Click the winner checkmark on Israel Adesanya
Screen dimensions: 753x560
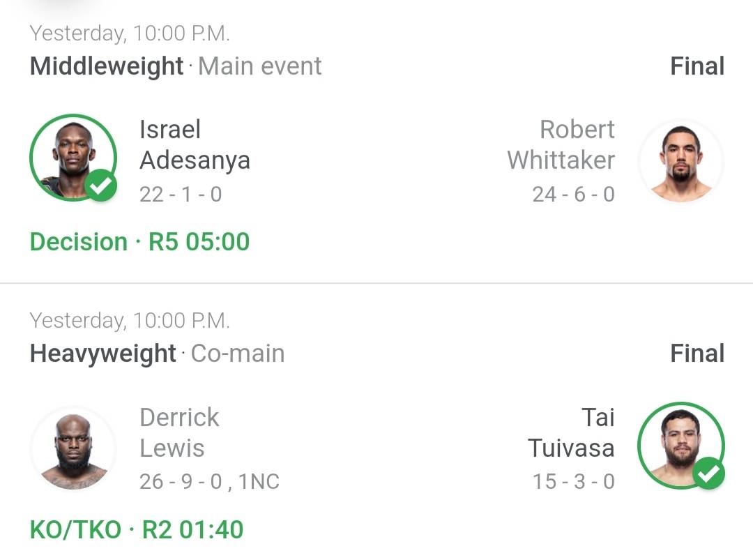point(102,186)
